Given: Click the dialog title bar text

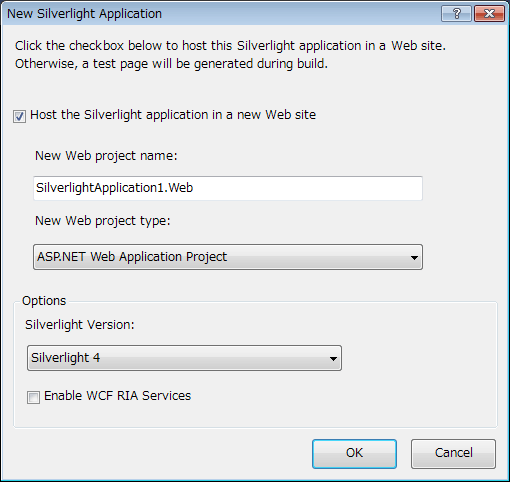Looking at the screenshot, I should (84, 14).
